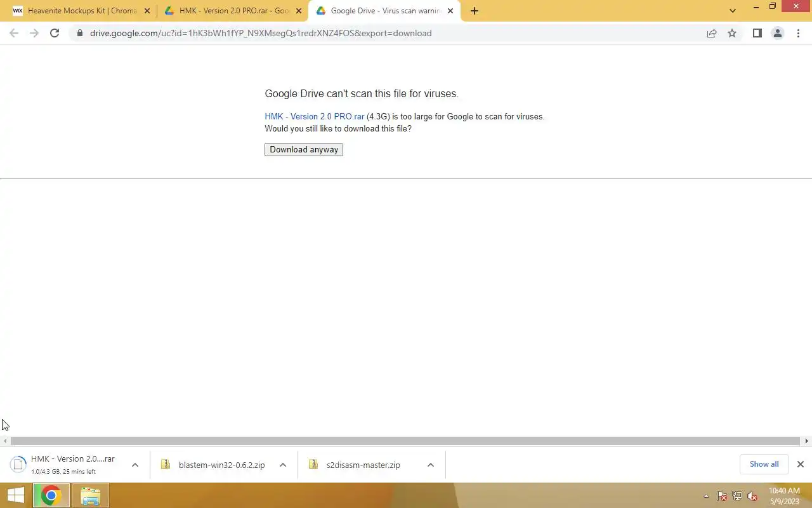Open the network tray icon

pos(737,497)
